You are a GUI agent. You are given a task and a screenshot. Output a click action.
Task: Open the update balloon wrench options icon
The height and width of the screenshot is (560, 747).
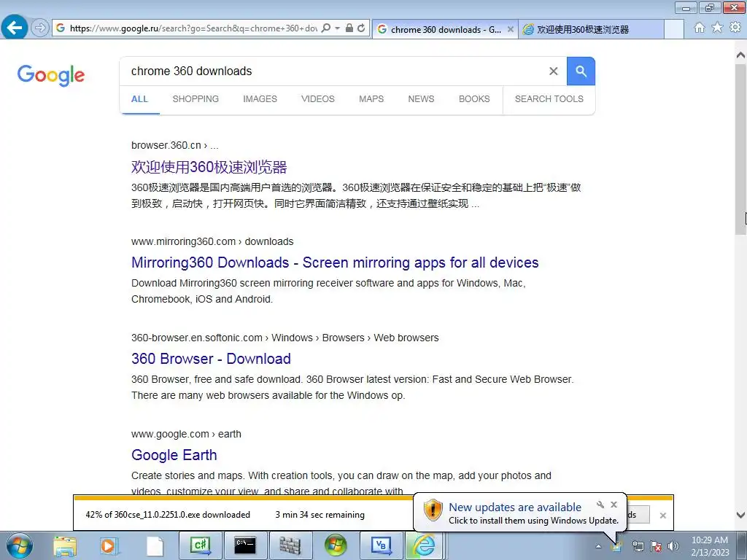click(600, 505)
